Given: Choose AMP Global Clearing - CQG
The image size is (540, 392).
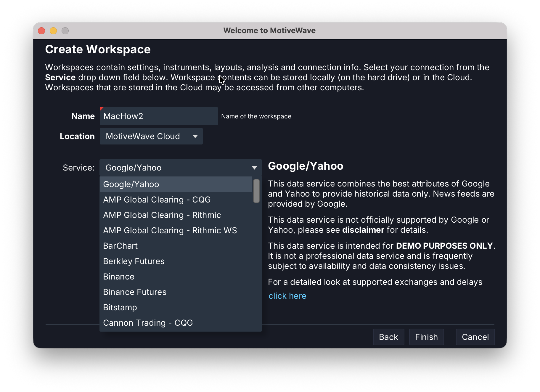Looking at the screenshot, I should coord(176,200).
